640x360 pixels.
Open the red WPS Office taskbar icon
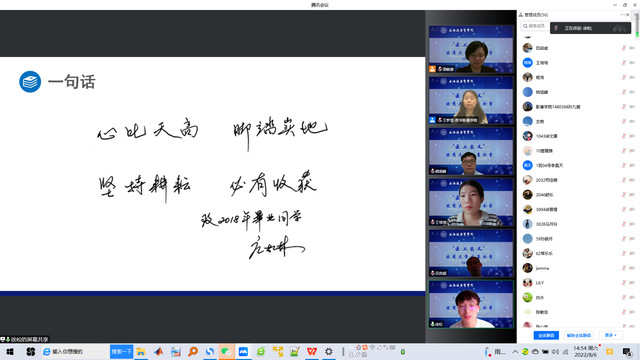tap(312, 351)
